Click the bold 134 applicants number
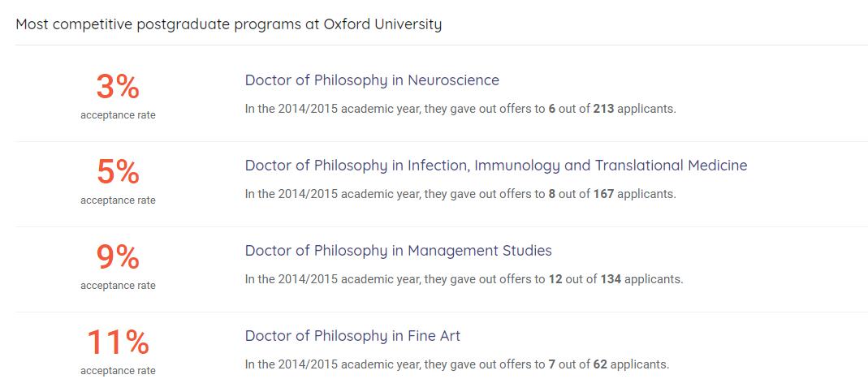Image resolution: width=868 pixels, height=392 pixels. 611,279
